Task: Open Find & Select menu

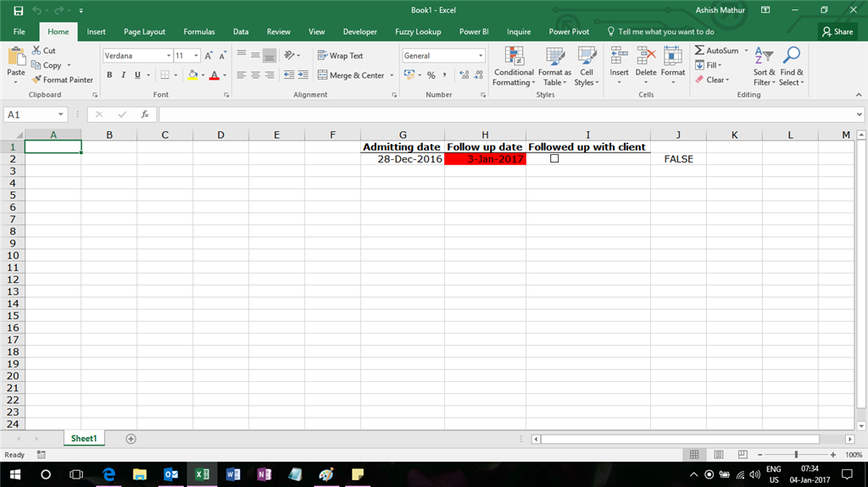Action: point(792,66)
